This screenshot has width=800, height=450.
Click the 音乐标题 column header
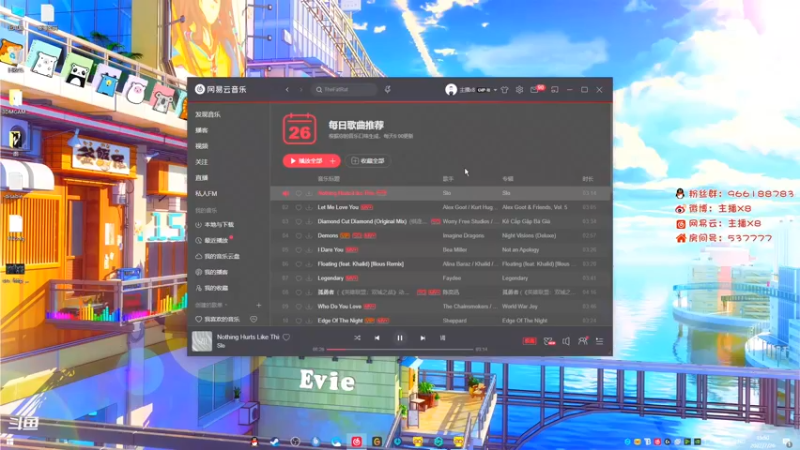point(329,179)
